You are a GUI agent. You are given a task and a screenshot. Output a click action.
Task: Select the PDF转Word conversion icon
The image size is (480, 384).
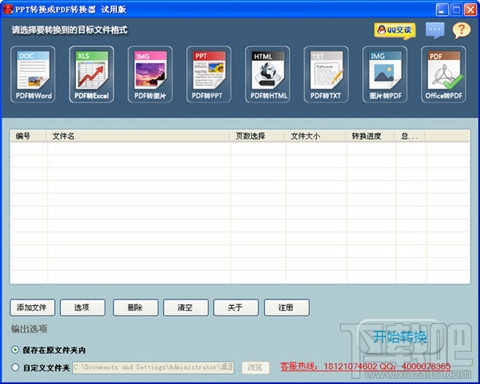click(x=33, y=74)
